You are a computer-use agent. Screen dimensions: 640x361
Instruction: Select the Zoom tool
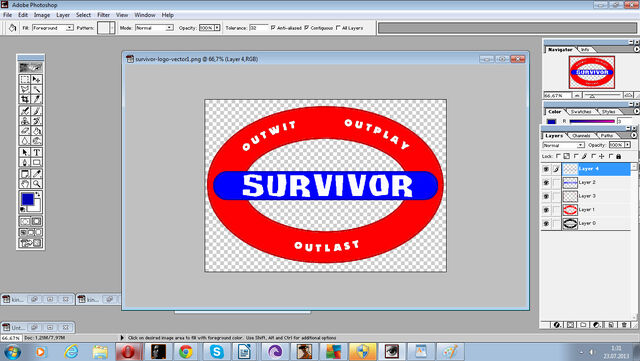(36, 184)
